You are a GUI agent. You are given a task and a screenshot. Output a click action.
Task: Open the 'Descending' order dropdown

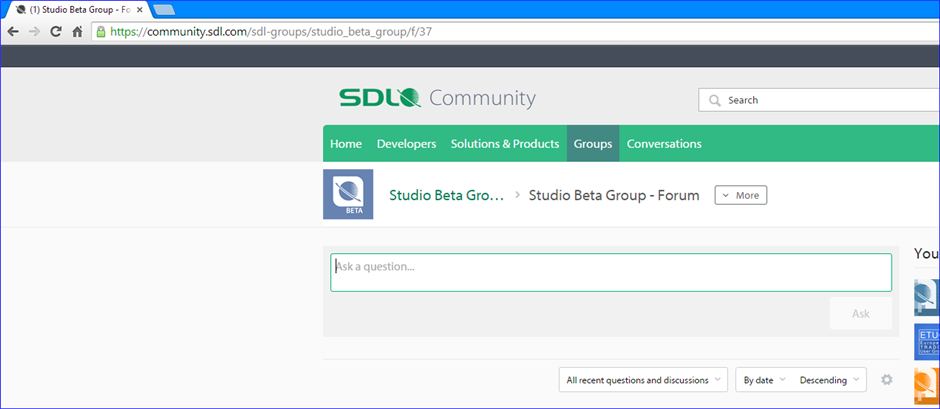(x=829, y=380)
